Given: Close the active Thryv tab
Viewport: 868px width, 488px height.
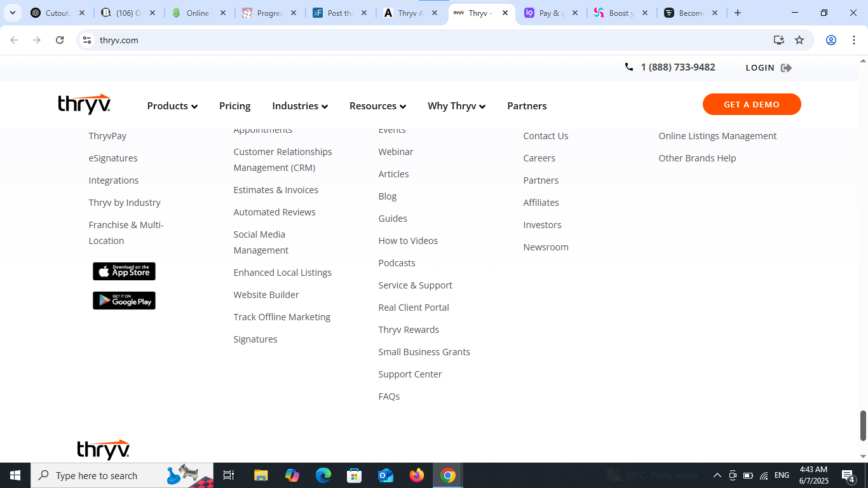Looking at the screenshot, I should [505, 13].
